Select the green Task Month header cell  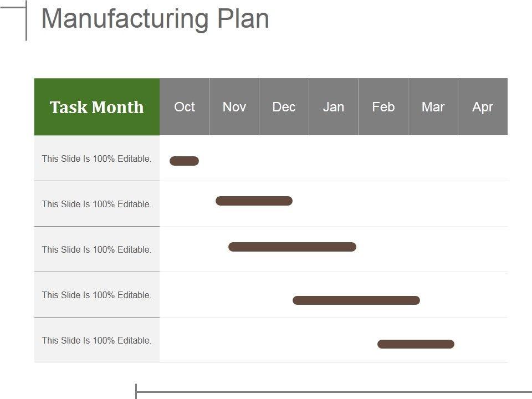point(97,107)
